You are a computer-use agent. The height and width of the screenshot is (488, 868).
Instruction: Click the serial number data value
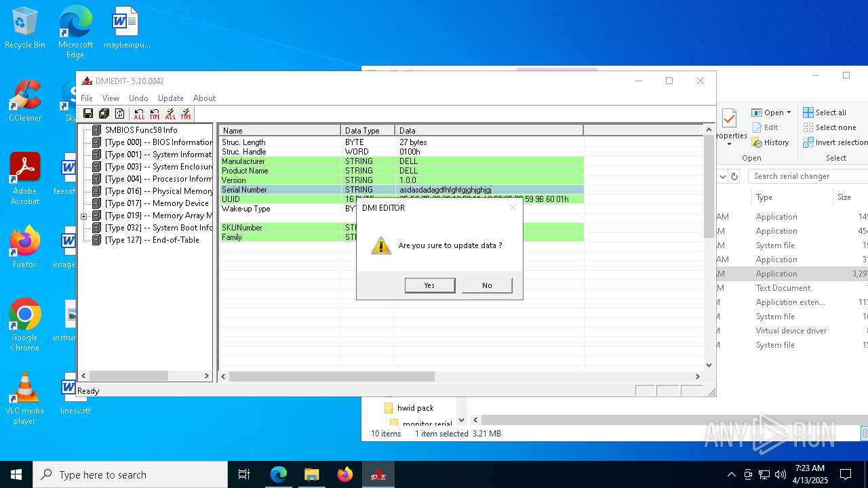pyautogui.click(x=446, y=190)
